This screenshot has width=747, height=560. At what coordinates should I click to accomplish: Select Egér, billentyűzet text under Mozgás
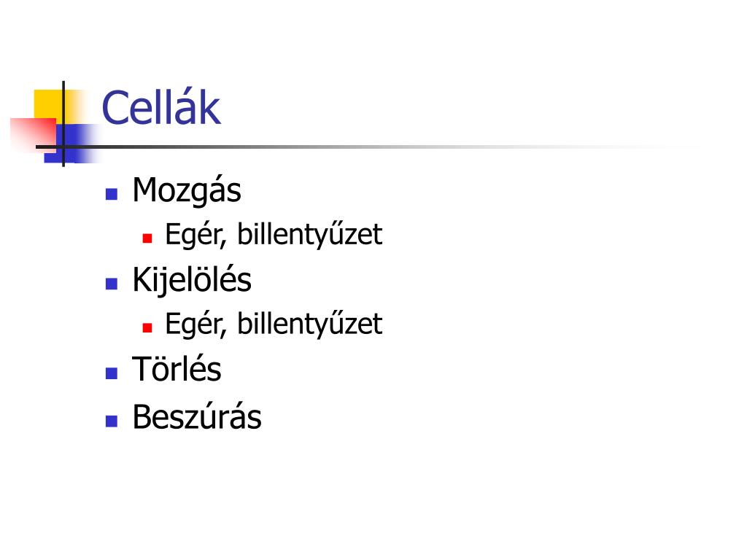click(274, 234)
